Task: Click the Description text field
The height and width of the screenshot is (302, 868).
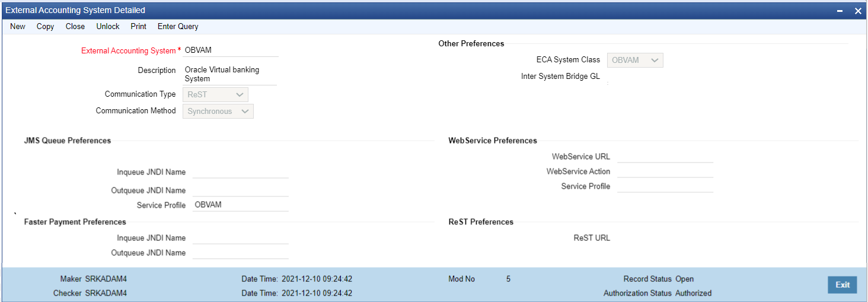Action: tap(230, 74)
